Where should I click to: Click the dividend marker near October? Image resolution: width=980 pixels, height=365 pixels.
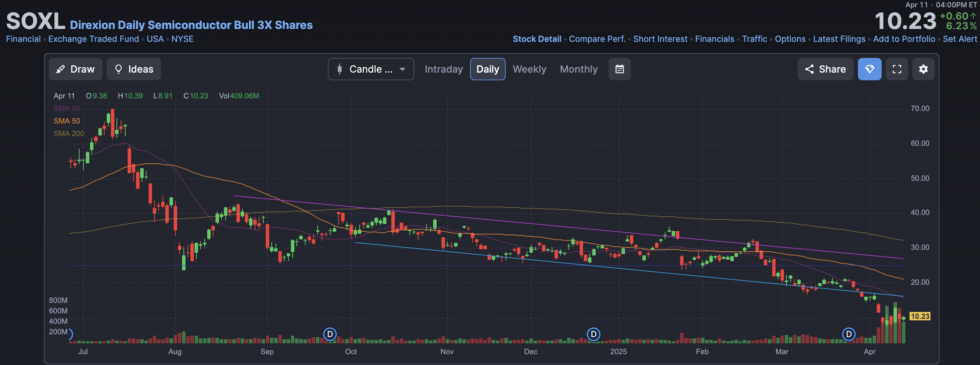[330, 334]
